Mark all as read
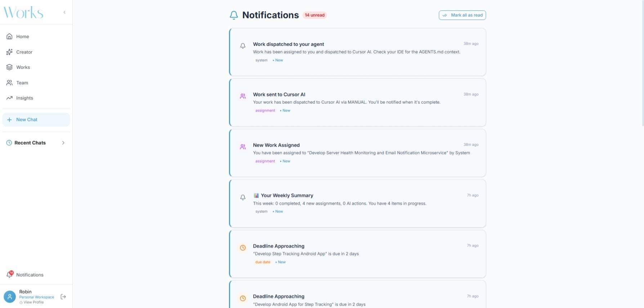 (462, 15)
